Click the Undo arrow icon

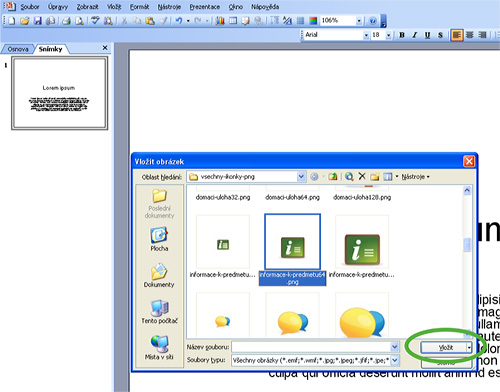point(179,21)
